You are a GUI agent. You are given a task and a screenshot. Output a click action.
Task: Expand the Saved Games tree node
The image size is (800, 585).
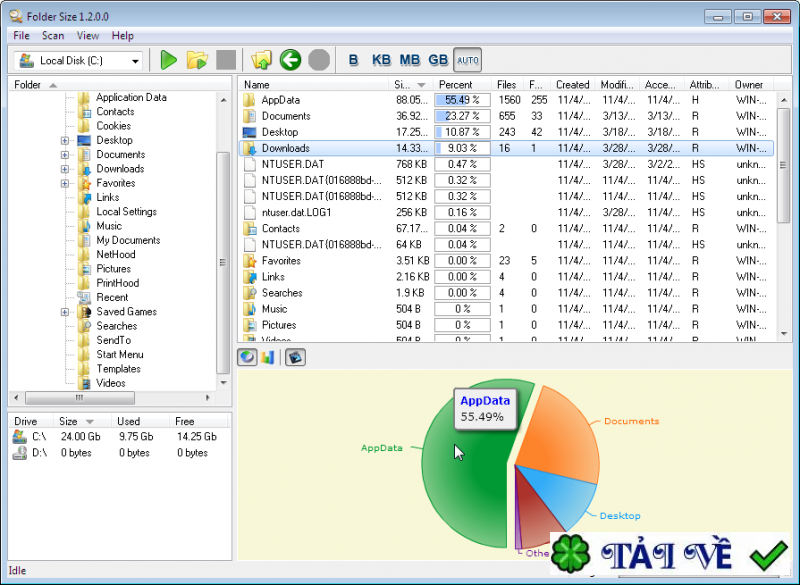point(65,312)
